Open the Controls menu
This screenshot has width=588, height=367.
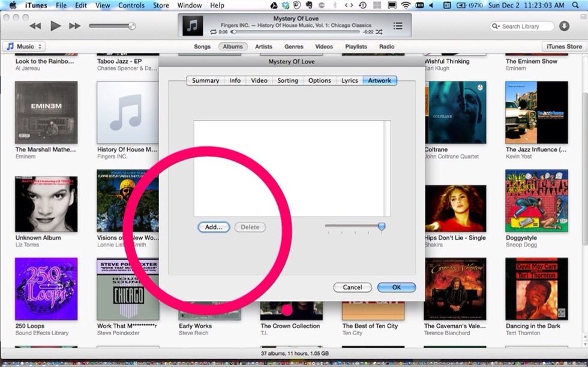[131, 5]
